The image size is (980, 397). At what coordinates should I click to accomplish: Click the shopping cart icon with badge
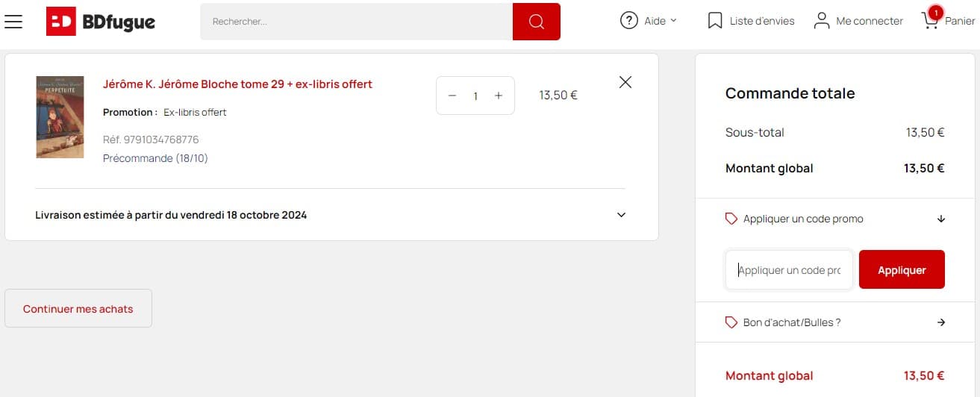931,19
